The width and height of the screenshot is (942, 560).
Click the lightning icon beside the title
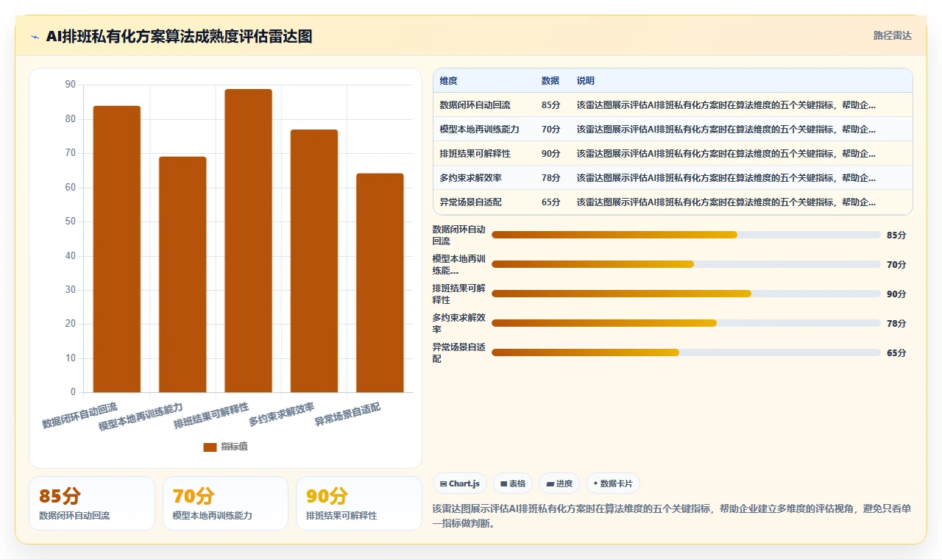tap(35, 37)
